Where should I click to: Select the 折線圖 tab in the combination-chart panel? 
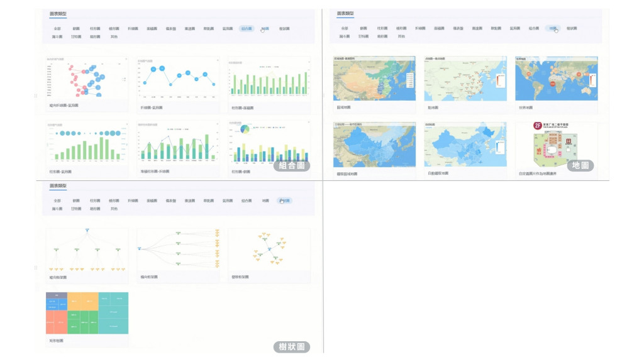(133, 29)
